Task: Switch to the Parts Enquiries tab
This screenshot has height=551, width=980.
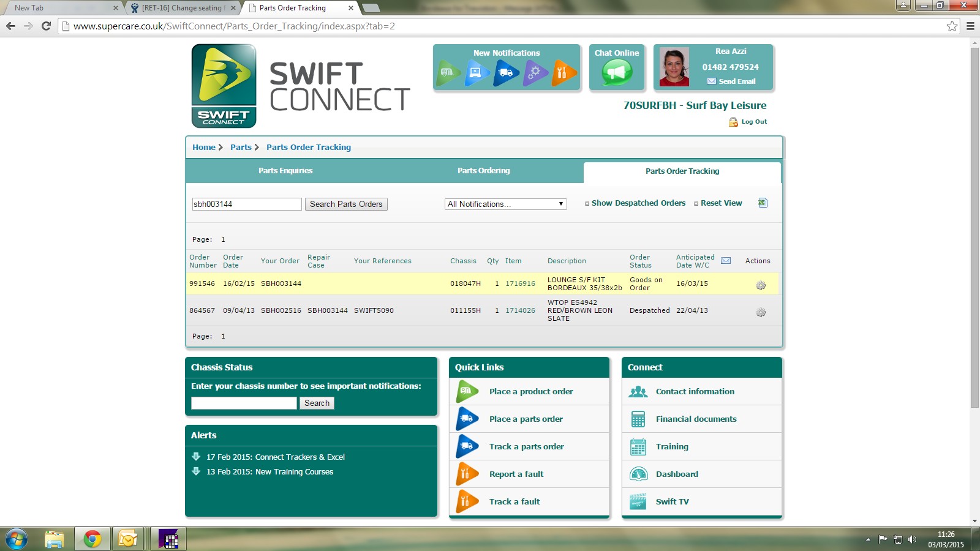Action: [285, 171]
